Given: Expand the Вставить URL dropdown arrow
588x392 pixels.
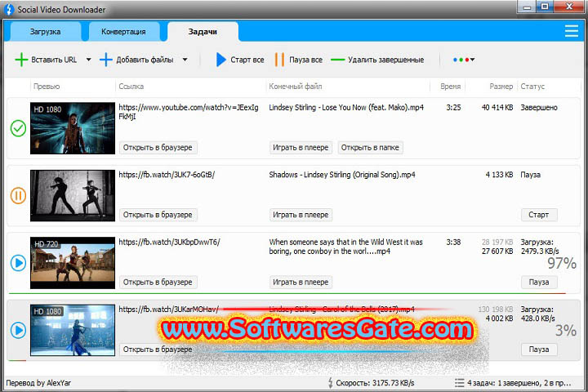Looking at the screenshot, I should pos(88,60).
